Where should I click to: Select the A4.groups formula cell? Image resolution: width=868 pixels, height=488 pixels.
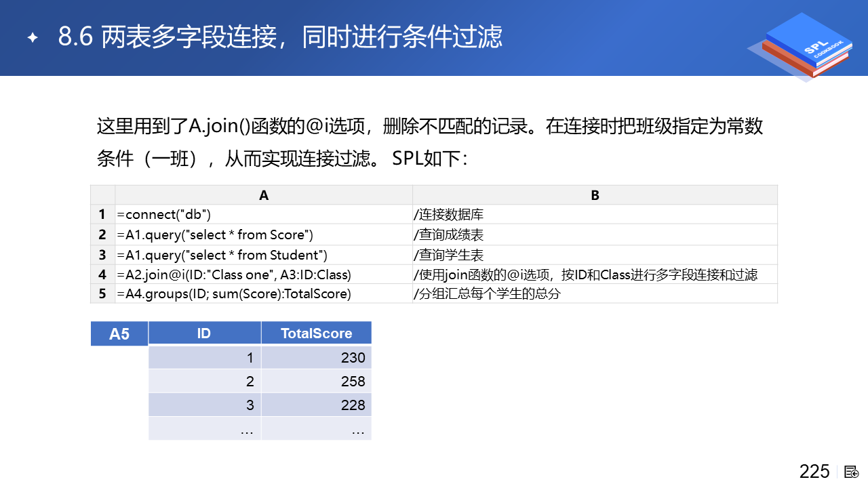[x=264, y=294]
